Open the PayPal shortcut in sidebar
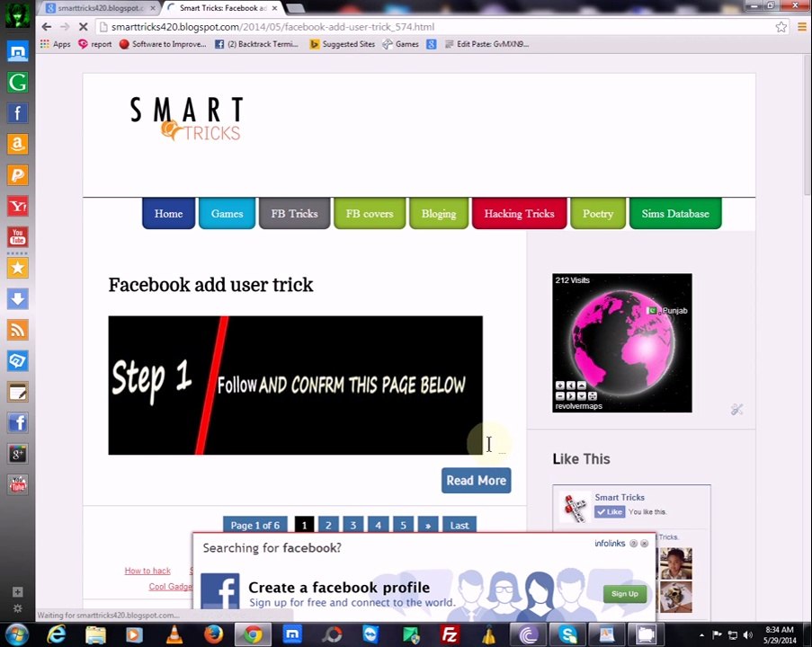This screenshot has width=812, height=647. [18, 175]
